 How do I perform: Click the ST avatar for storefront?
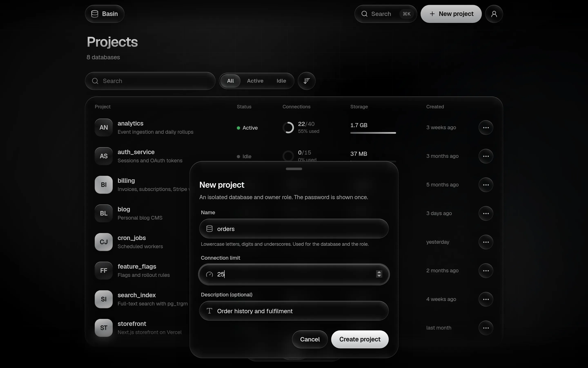point(104,328)
